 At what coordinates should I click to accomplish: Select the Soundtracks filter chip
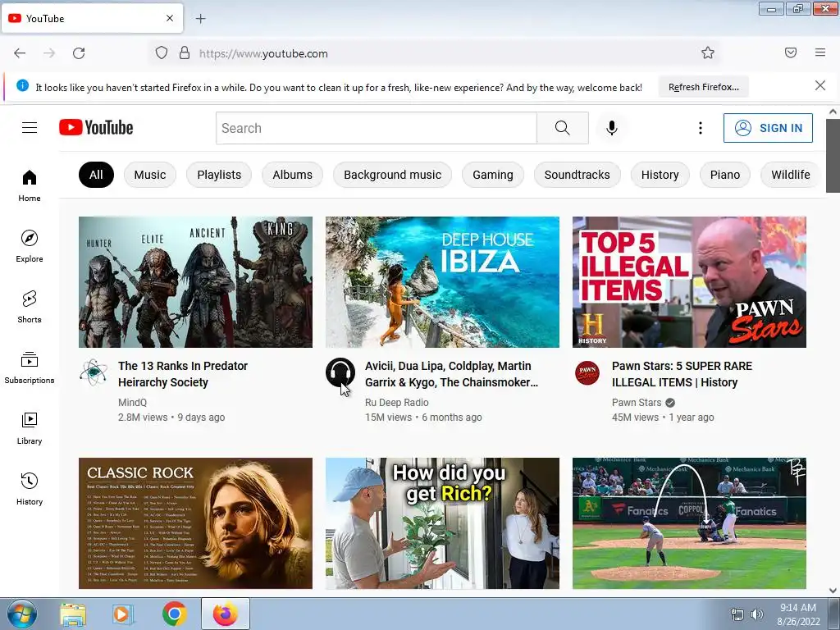(577, 175)
